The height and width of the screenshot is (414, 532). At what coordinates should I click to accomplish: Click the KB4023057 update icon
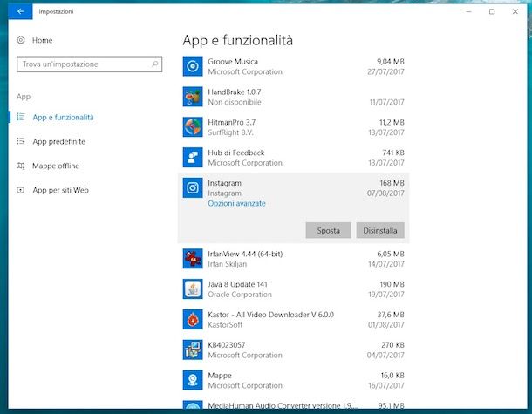click(x=193, y=350)
